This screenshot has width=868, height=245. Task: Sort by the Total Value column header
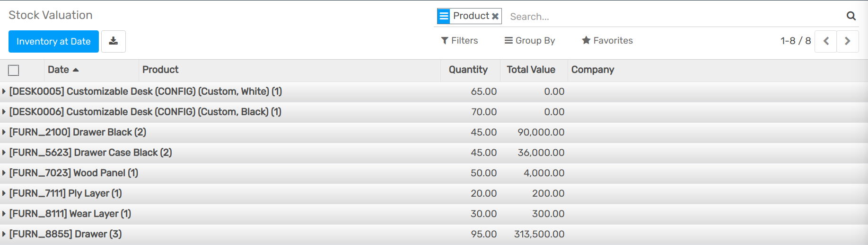pyautogui.click(x=534, y=70)
